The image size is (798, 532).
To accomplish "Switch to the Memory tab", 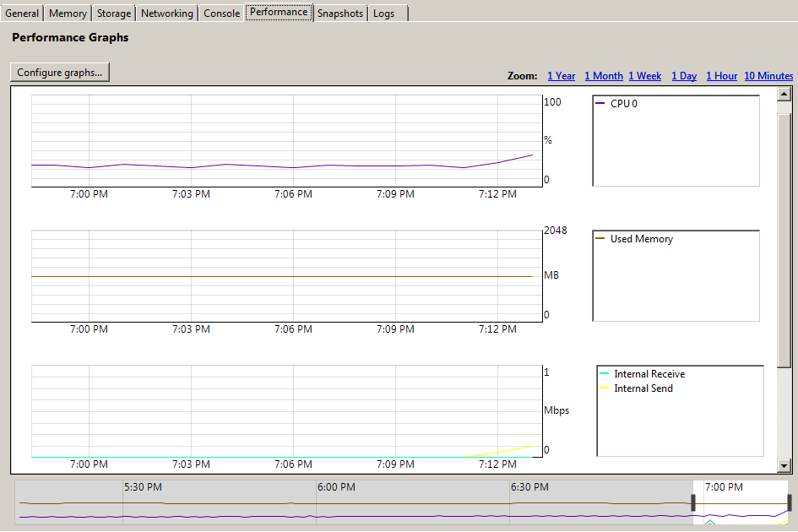I will (x=68, y=14).
